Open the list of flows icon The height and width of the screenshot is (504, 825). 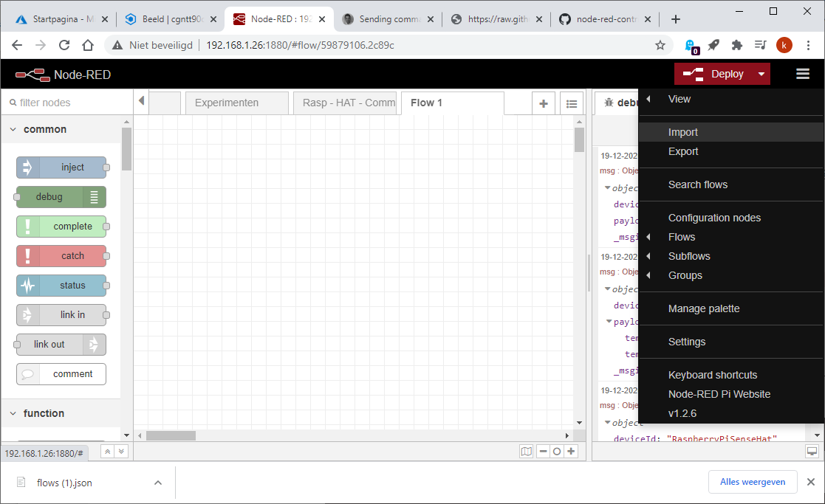point(572,103)
